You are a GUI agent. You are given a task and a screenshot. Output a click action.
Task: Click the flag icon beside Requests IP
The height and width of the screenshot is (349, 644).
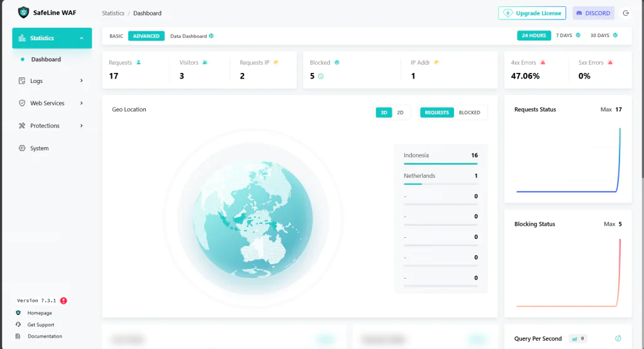tap(276, 62)
